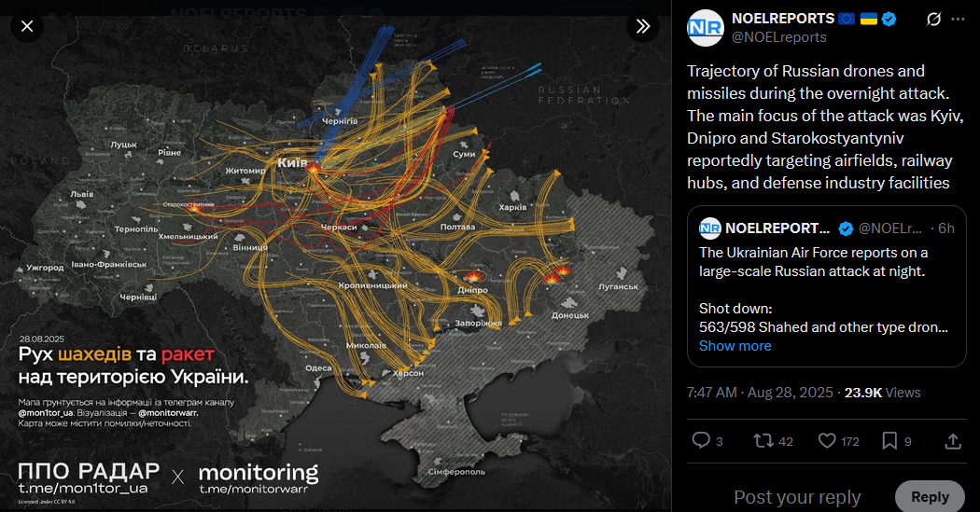Click the Чернівці label on map
The height and width of the screenshot is (512, 980).
click(138, 298)
